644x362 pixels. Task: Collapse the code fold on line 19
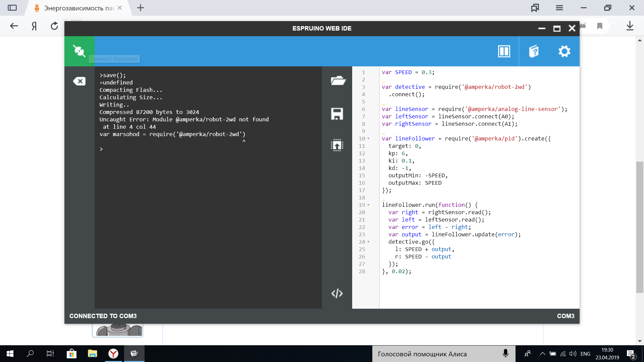(368, 205)
